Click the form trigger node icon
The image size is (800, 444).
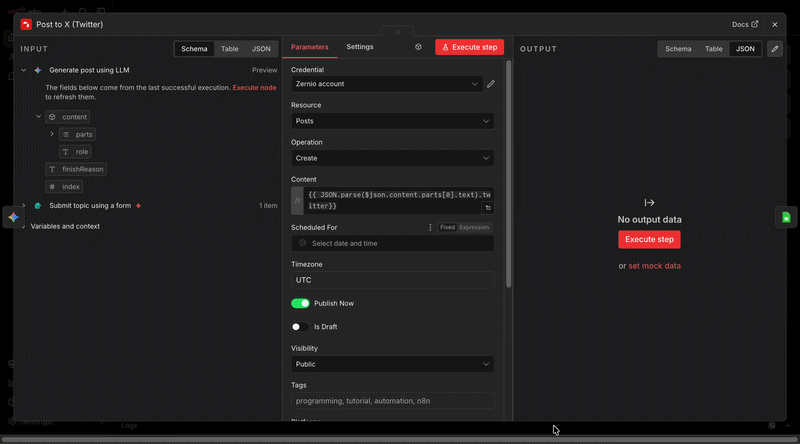(x=38, y=206)
